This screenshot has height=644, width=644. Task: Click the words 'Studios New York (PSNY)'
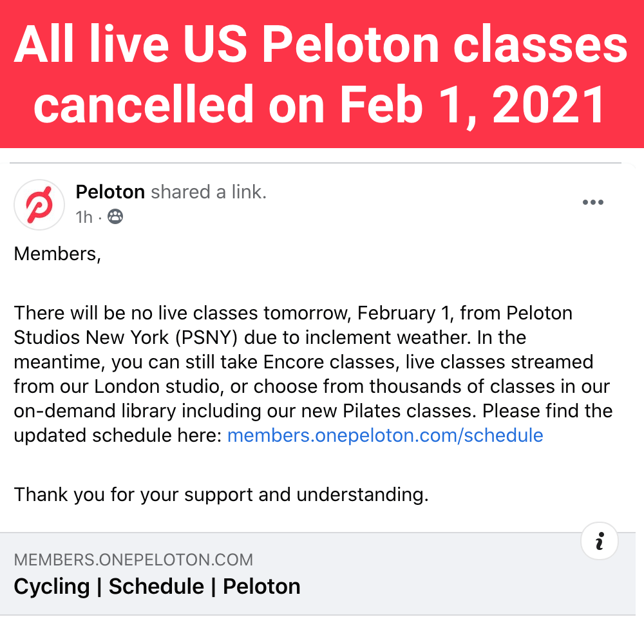[x=126, y=338]
